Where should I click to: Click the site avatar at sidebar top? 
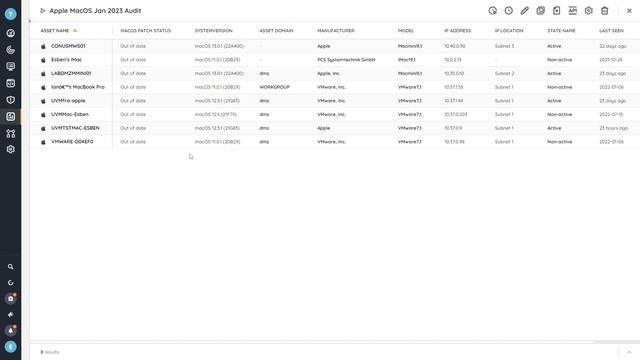[11, 14]
